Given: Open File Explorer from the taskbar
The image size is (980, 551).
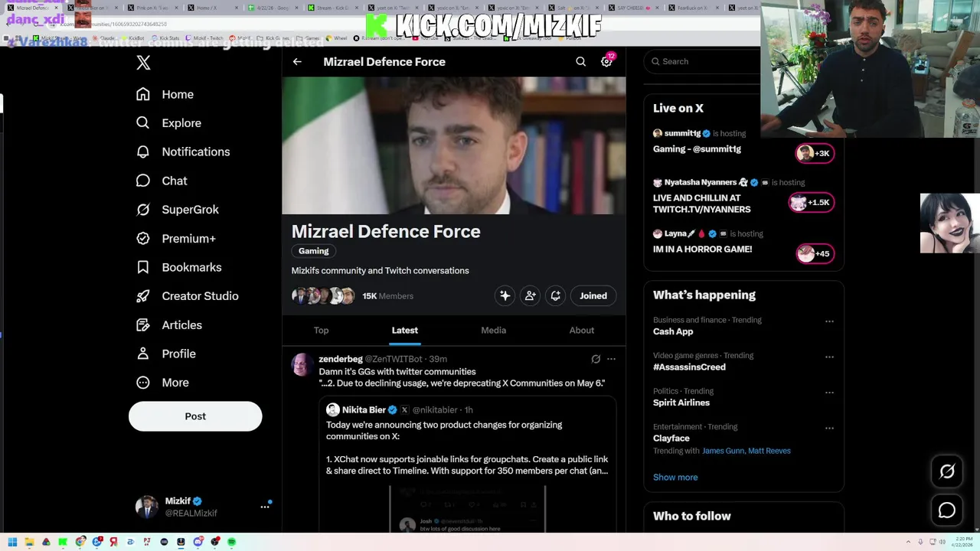Looking at the screenshot, I should tap(29, 542).
